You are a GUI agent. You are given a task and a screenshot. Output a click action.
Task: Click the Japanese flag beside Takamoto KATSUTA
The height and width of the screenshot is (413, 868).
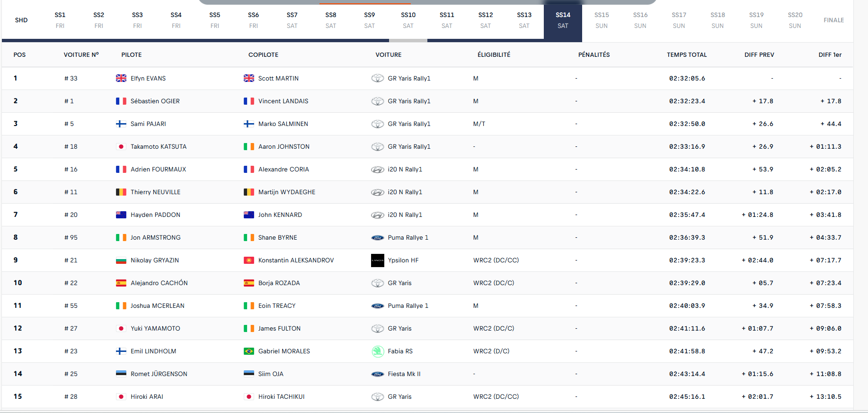click(x=121, y=146)
